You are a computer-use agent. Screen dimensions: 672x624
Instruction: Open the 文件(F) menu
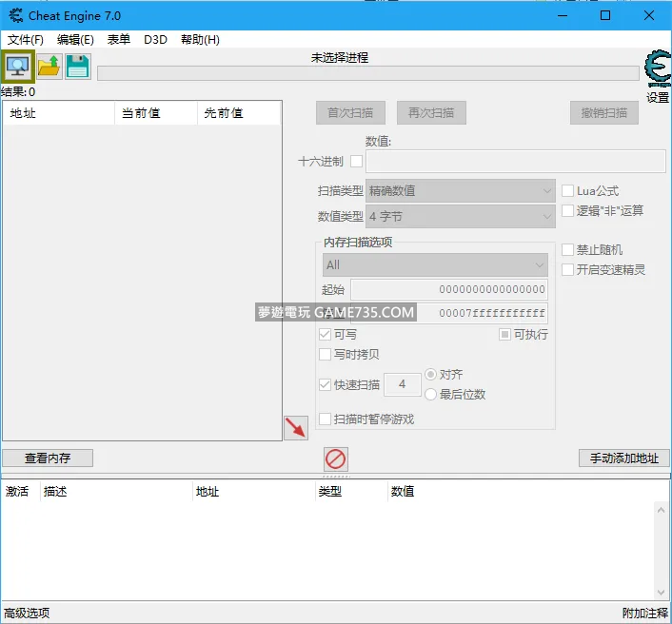click(x=26, y=40)
